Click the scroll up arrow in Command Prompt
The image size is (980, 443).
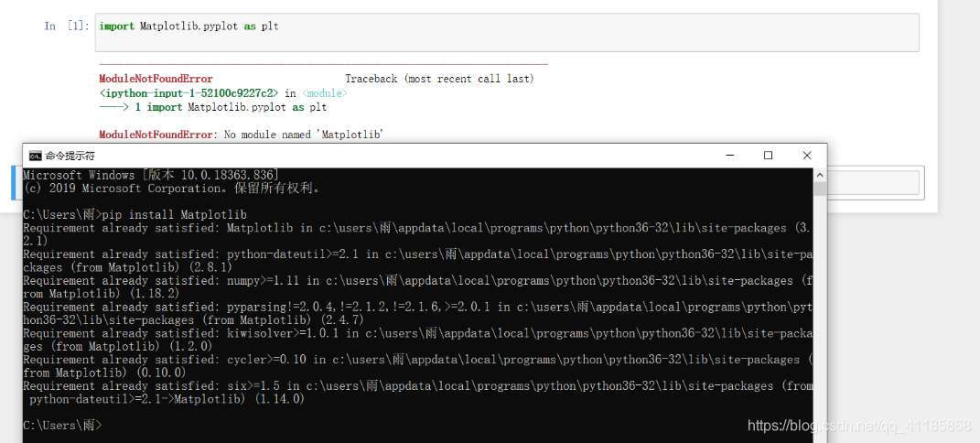pyautogui.click(x=820, y=174)
